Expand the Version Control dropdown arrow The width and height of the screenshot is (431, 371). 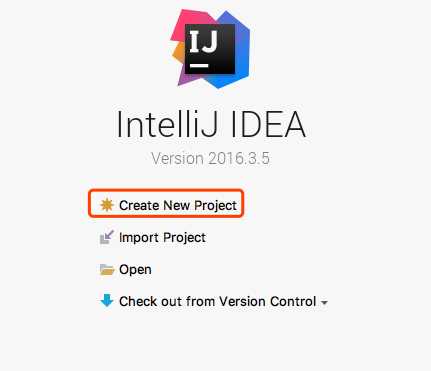coord(324,303)
